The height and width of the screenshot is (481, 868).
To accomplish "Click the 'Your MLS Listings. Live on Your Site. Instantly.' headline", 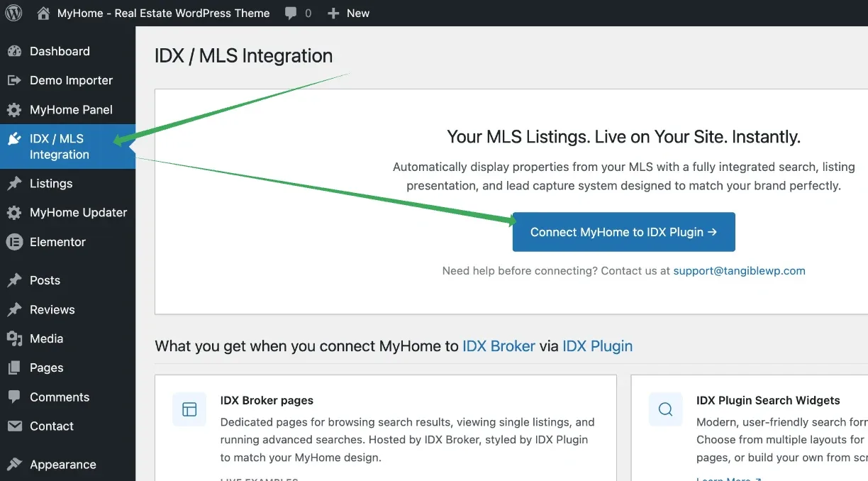I will pyautogui.click(x=623, y=137).
